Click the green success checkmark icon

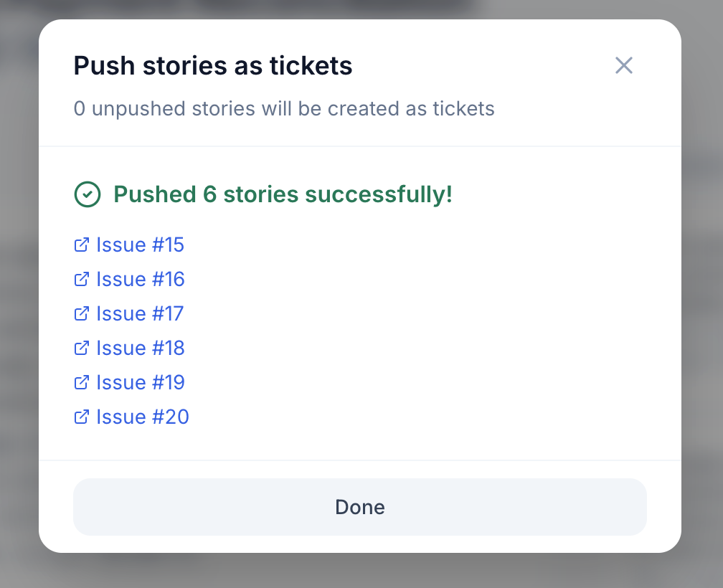88,194
